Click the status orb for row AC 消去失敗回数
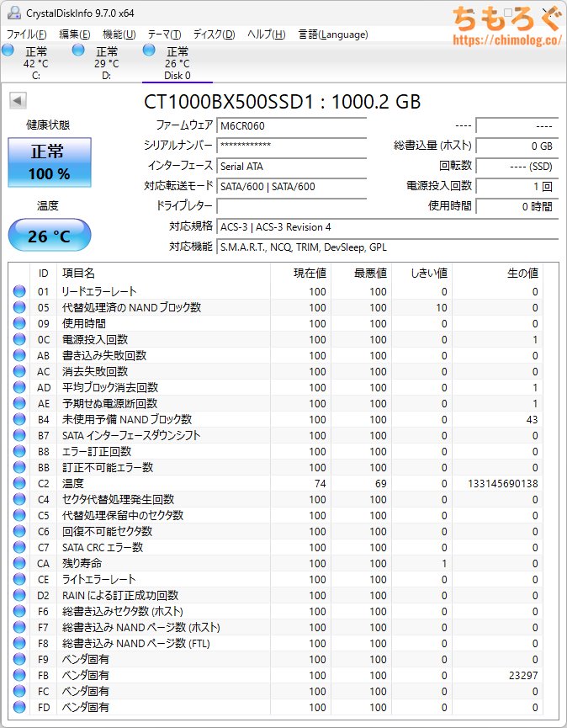The image size is (567, 728). pyautogui.click(x=19, y=371)
